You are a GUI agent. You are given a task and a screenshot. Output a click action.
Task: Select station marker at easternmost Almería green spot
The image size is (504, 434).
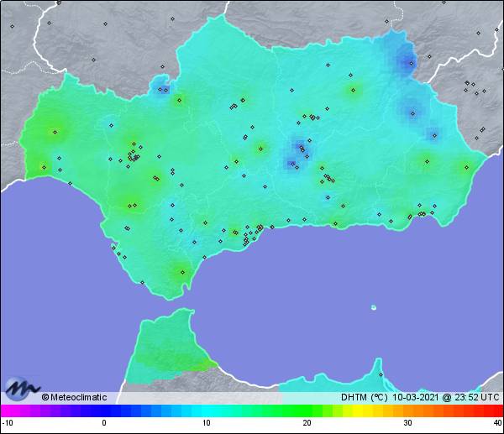[x=466, y=167]
